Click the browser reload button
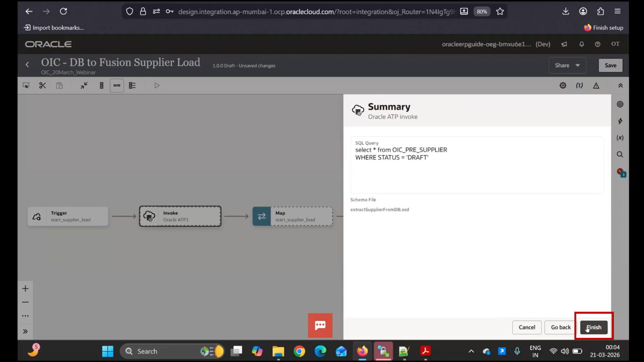The height and width of the screenshot is (362, 644). (x=63, y=11)
